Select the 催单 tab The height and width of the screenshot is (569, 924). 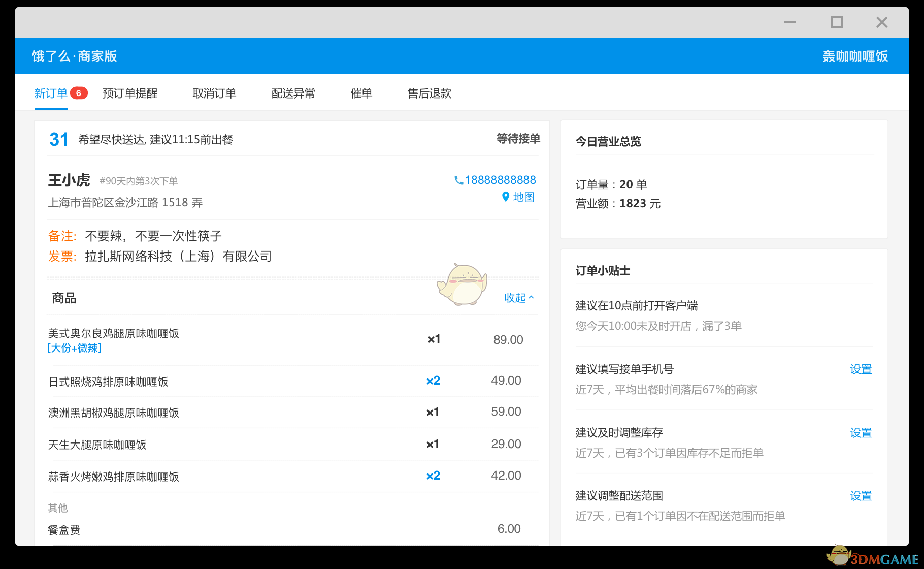[361, 93]
